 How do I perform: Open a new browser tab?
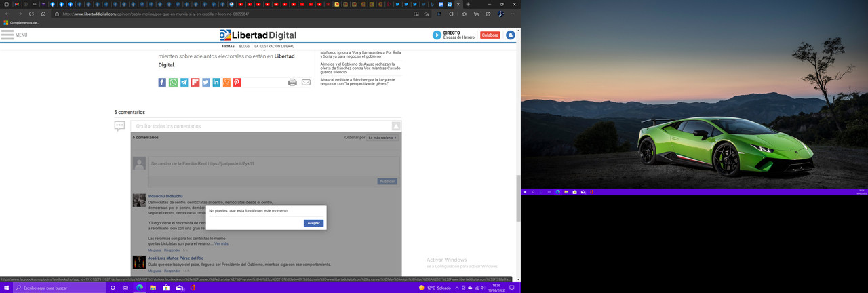(468, 4)
